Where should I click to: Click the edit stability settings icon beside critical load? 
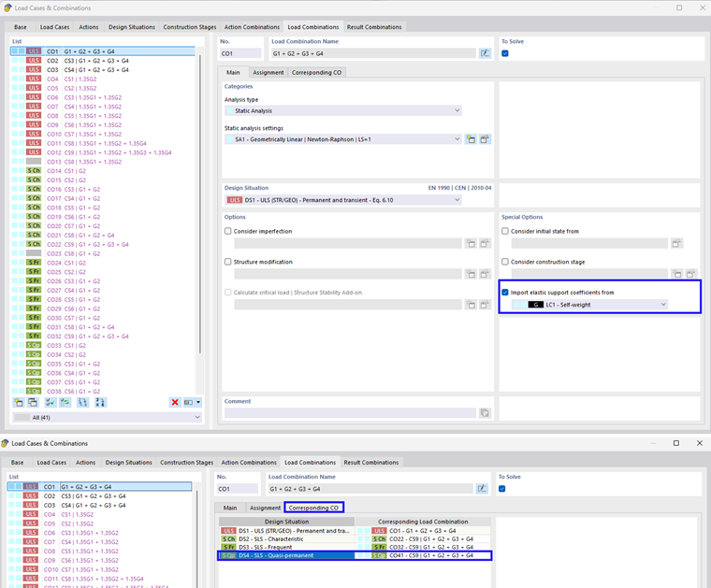(485, 305)
